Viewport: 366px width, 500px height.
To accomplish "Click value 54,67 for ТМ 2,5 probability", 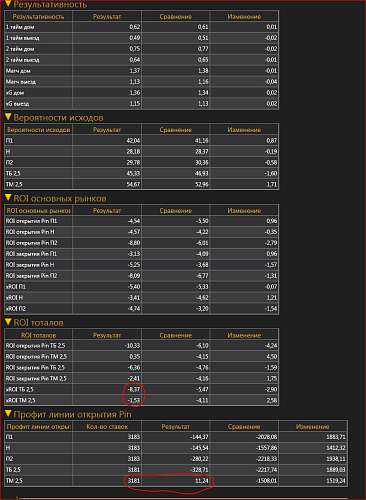I will click(133, 184).
